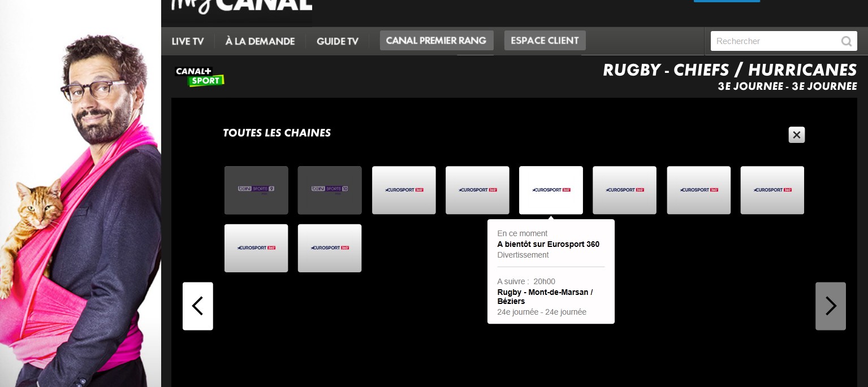The height and width of the screenshot is (387, 868).
Task: Click the TOUTES LES CHAINES heading
Action: point(277,133)
